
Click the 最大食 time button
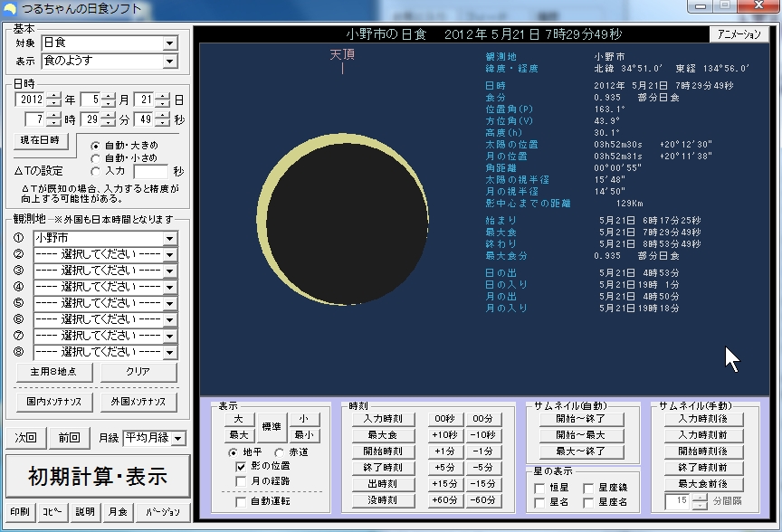click(383, 435)
